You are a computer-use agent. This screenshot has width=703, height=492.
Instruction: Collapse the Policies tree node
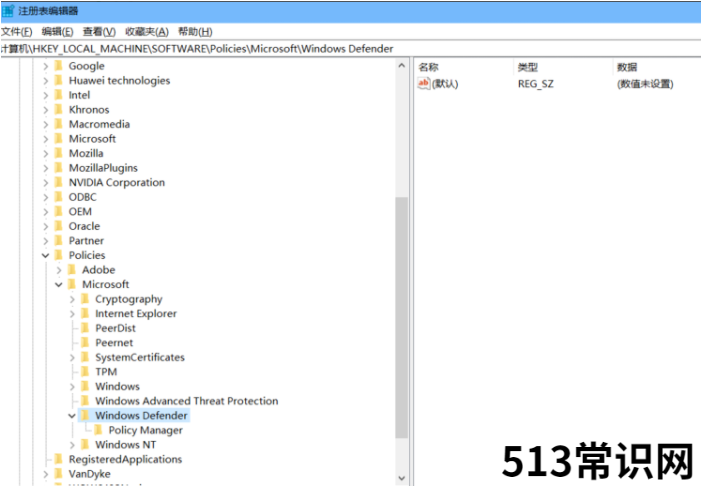[45, 255]
